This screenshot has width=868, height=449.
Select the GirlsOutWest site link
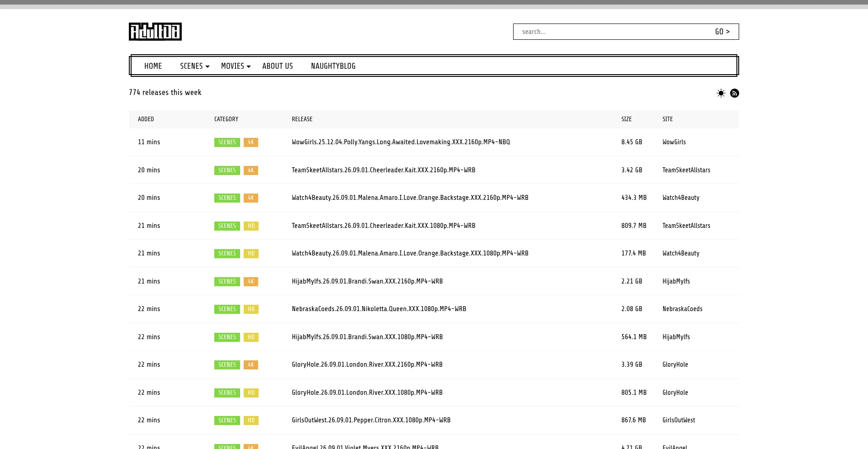[x=679, y=420]
